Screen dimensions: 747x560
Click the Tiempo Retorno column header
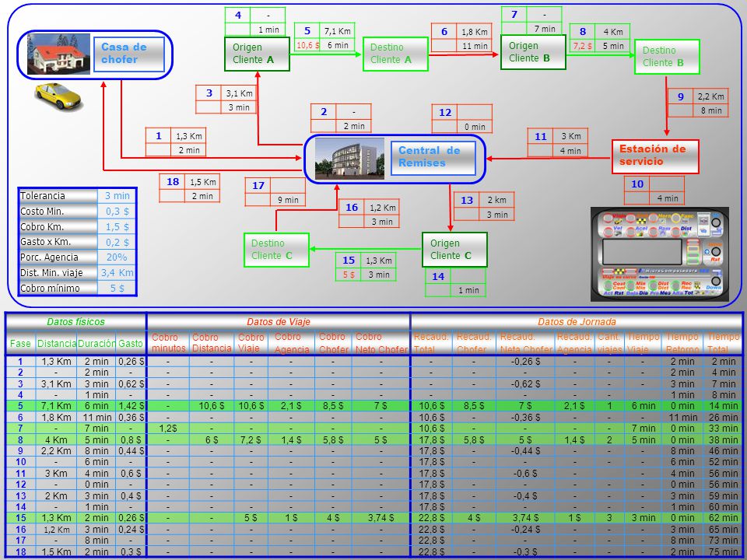(682, 343)
